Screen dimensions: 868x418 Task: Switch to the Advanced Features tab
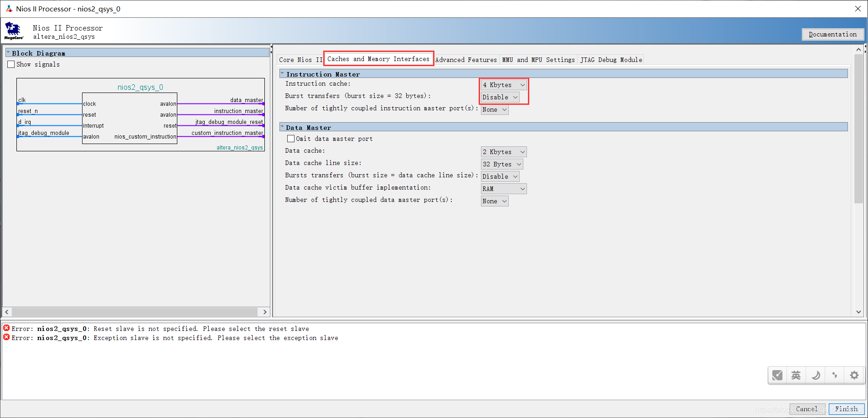(466, 60)
